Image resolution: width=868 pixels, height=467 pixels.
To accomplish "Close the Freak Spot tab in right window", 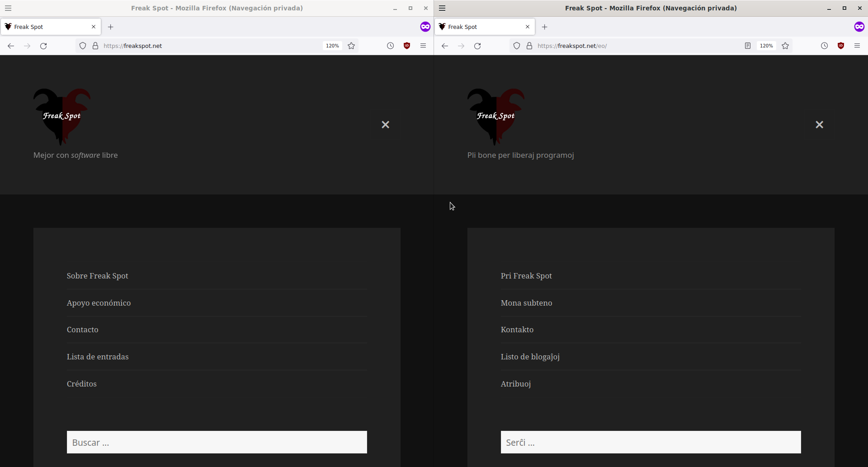I will point(528,27).
